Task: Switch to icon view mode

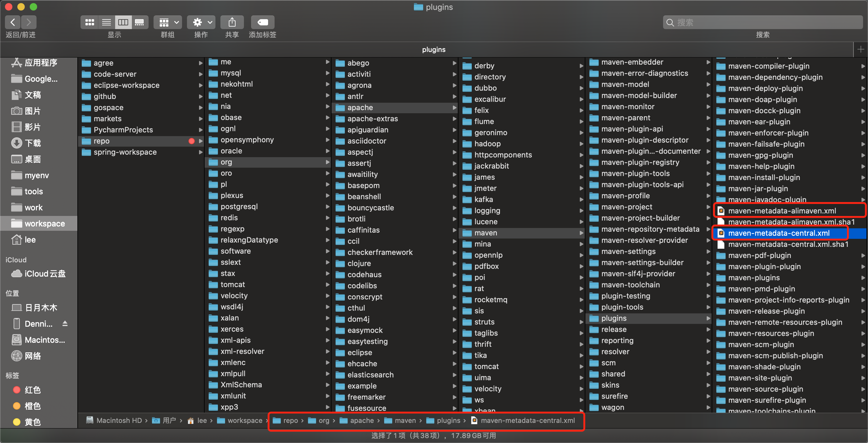Action: click(x=90, y=23)
